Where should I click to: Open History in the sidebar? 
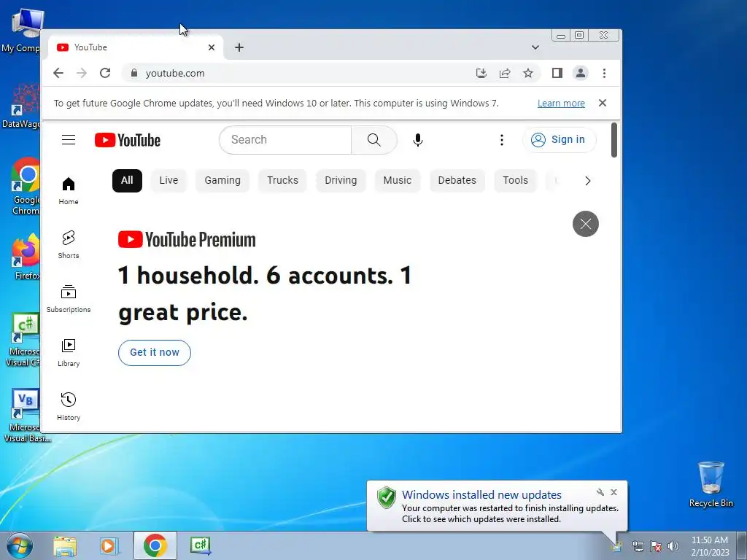pyautogui.click(x=69, y=406)
